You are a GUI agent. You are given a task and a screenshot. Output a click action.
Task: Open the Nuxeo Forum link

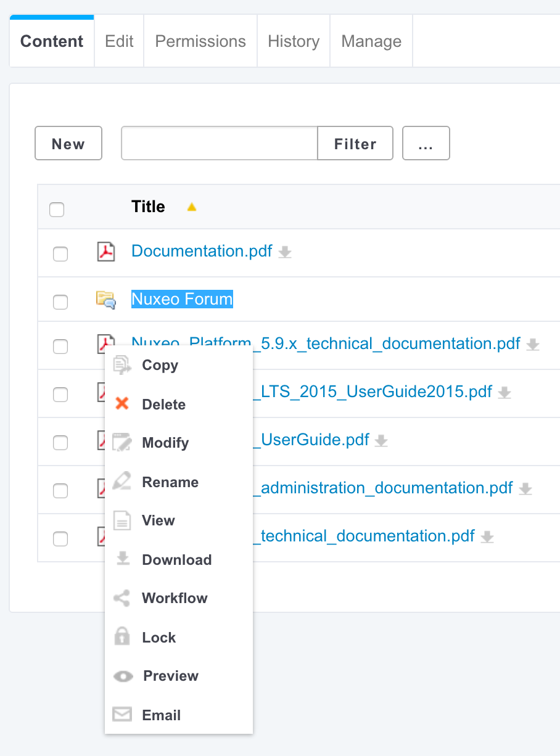[x=182, y=299]
